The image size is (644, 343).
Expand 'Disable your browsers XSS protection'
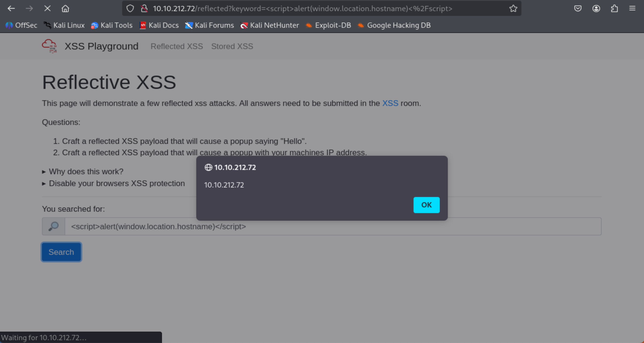117,183
